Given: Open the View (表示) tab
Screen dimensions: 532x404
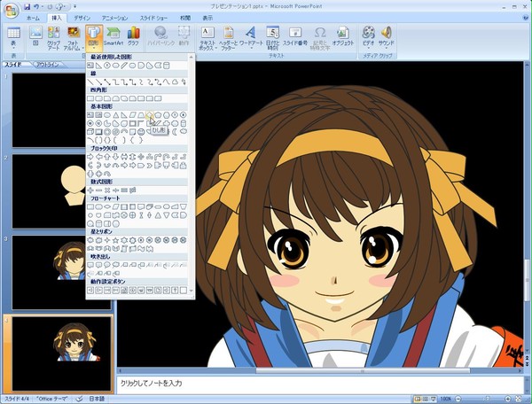Looking at the screenshot, I should (207, 18).
